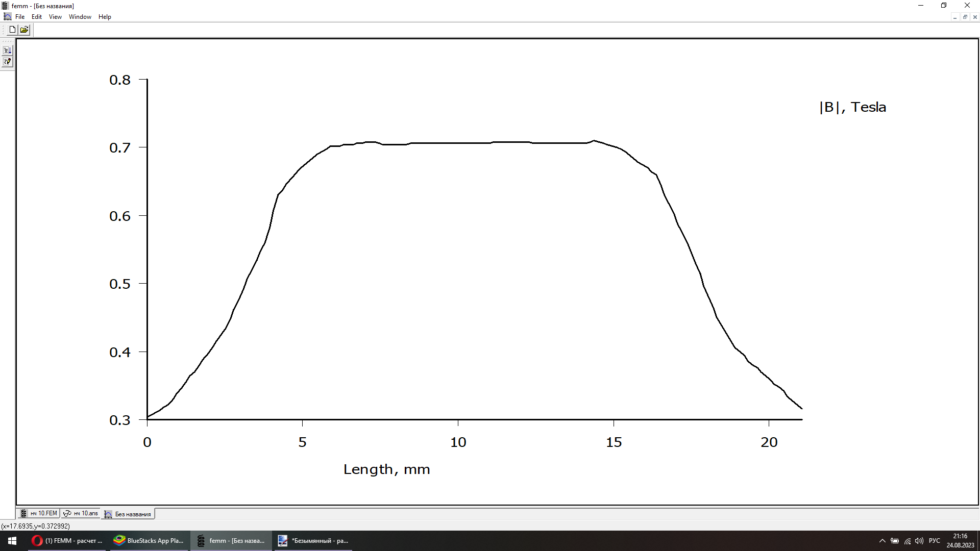This screenshot has width=980, height=551.
Task: Open the Opera FEMM taskbar button
Action: click(67, 541)
